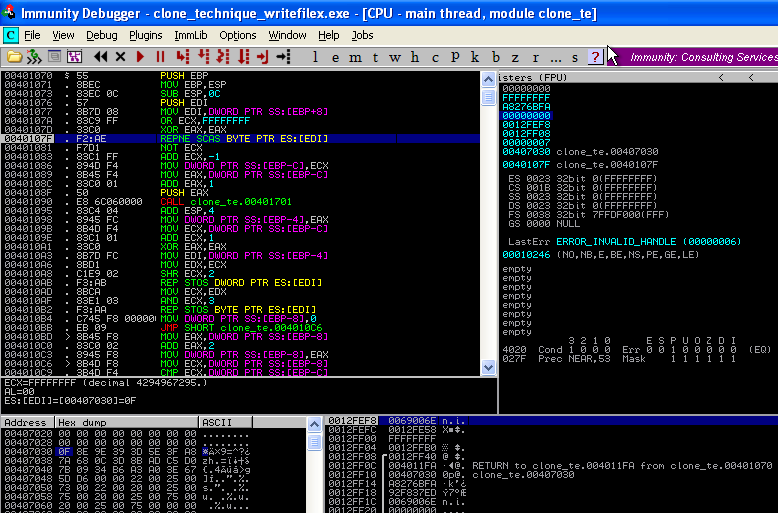Screen dimensions: 778x513
Task: Click the Hex dump column header
Action: (x=126, y=423)
